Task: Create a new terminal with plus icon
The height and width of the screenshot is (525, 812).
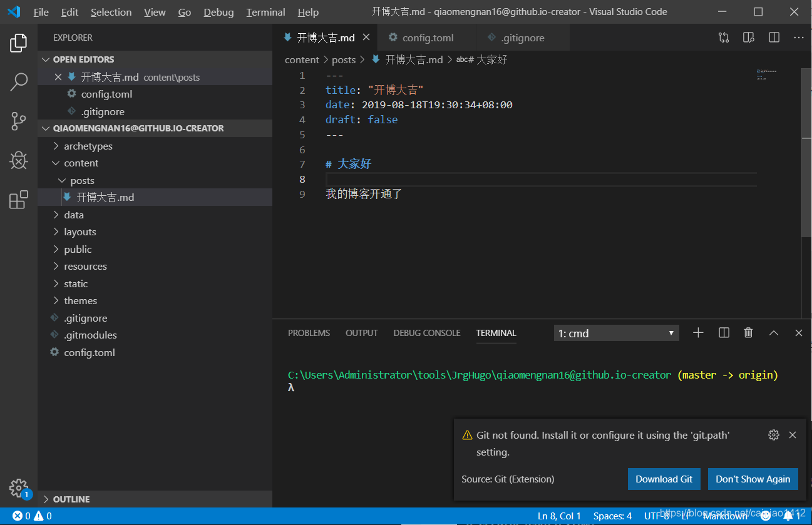Action: [x=698, y=333]
